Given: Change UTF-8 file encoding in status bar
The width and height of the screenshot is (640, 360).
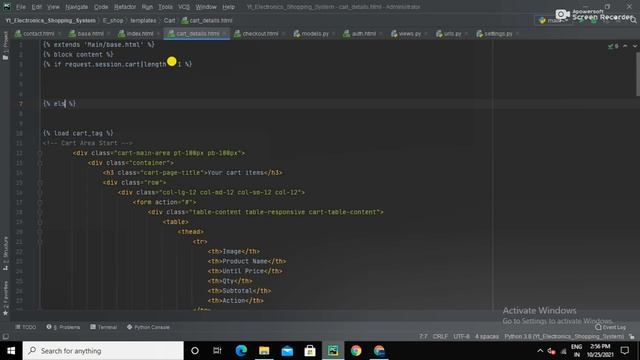Looking at the screenshot, I should [x=462, y=337].
